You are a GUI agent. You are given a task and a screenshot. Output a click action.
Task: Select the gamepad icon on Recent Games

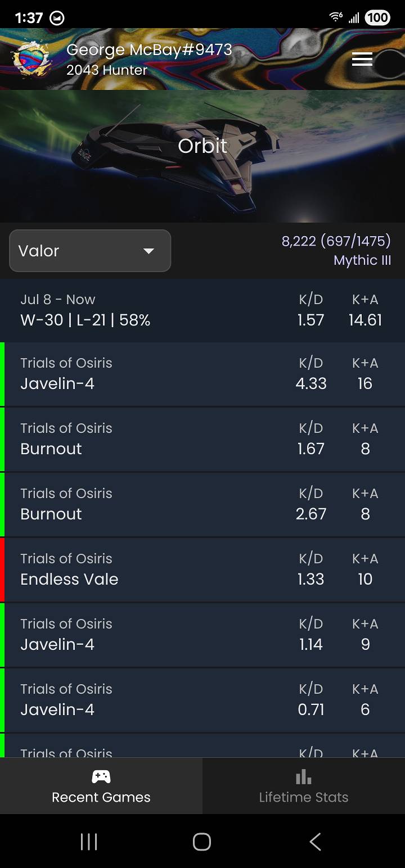click(101, 776)
